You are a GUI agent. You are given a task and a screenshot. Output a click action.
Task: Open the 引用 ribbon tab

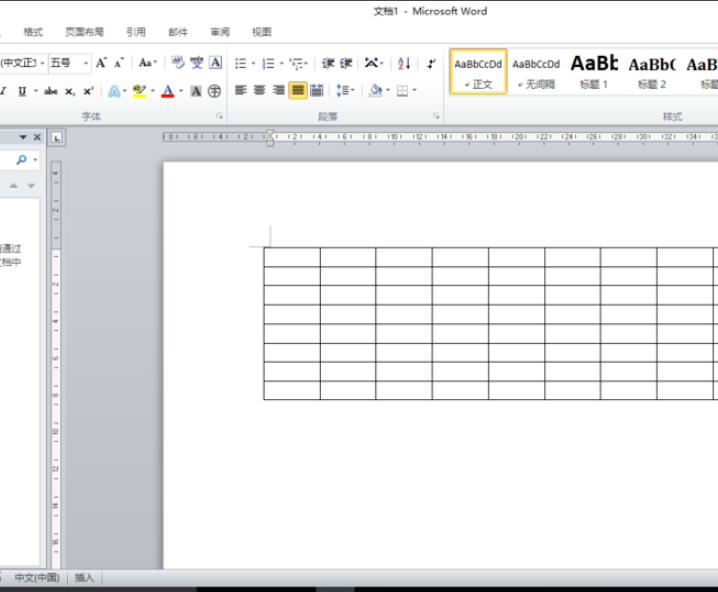(136, 32)
